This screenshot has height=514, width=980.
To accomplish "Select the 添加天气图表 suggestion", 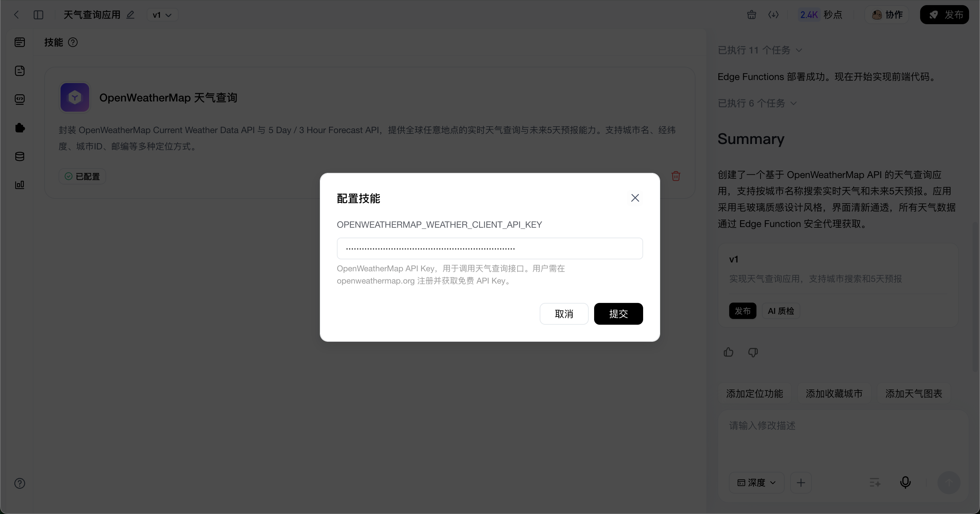I will [x=913, y=393].
